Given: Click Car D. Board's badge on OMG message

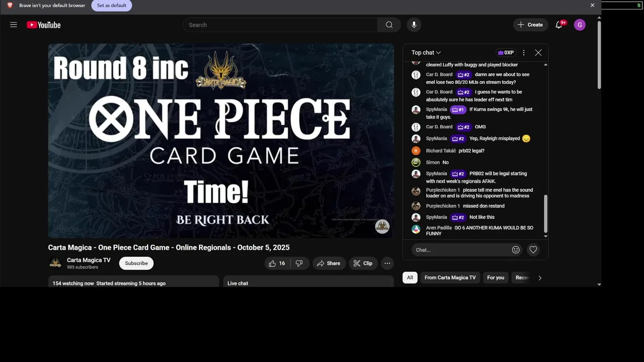Looking at the screenshot, I should coord(464,127).
